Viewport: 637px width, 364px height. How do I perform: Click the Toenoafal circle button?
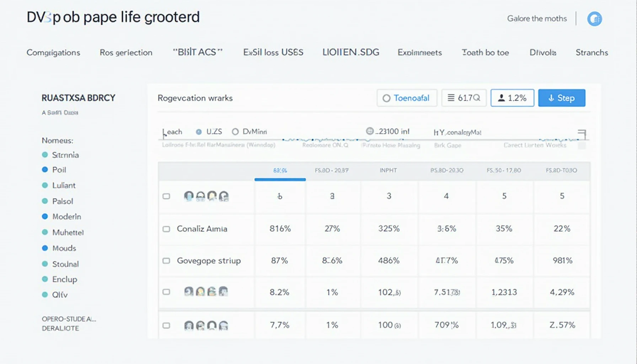tap(407, 98)
